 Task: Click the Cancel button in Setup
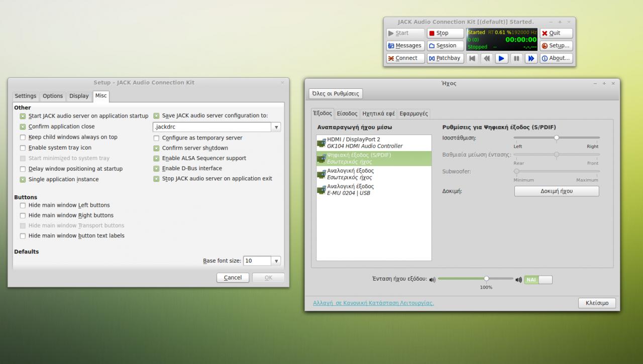(233, 278)
